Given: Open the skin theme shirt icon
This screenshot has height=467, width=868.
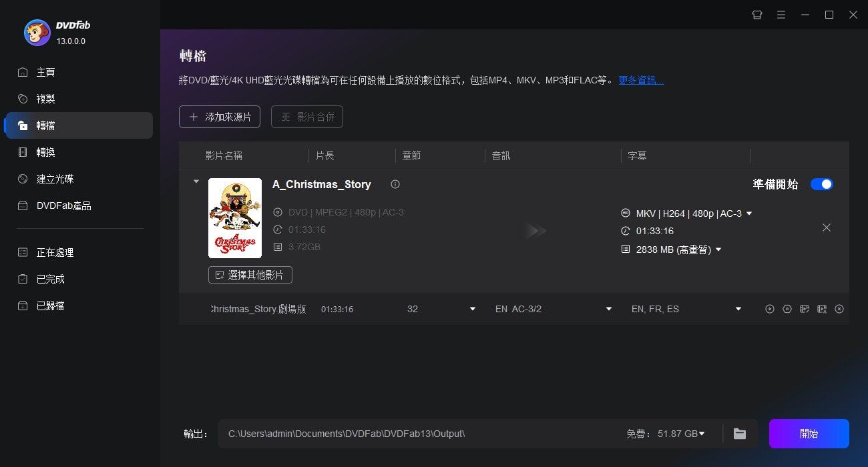Looking at the screenshot, I should (757, 15).
